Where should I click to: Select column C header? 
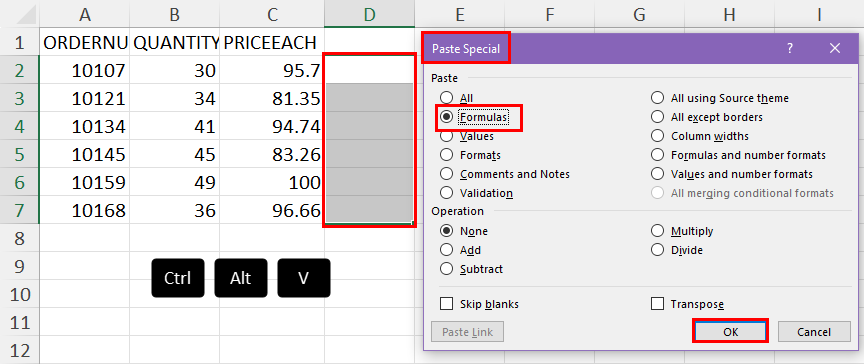(272, 15)
